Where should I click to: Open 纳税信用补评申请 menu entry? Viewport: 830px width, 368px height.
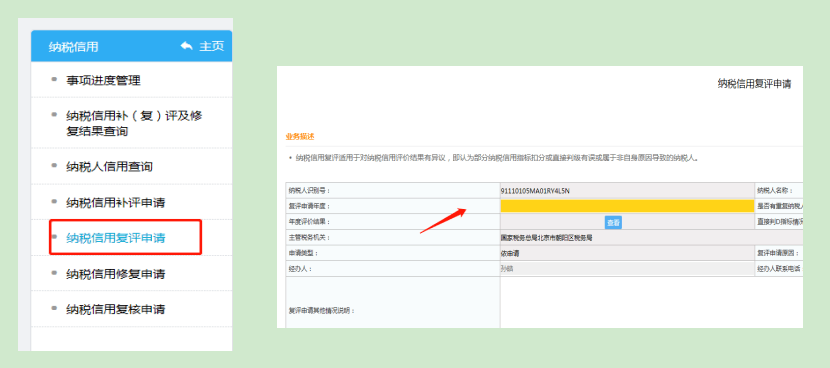tap(115, 202)
